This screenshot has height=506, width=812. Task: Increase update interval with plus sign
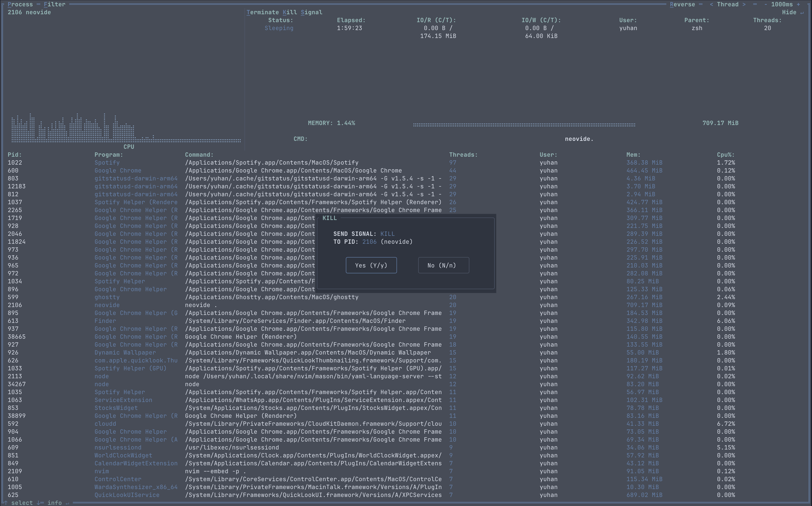click(x=798, y=4)
